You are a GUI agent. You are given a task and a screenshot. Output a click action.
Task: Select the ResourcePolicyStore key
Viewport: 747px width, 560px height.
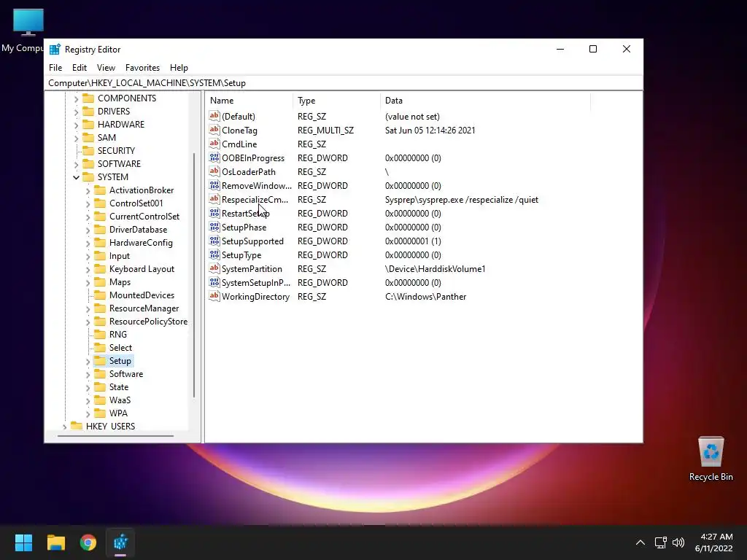click(x=149, y=322)
